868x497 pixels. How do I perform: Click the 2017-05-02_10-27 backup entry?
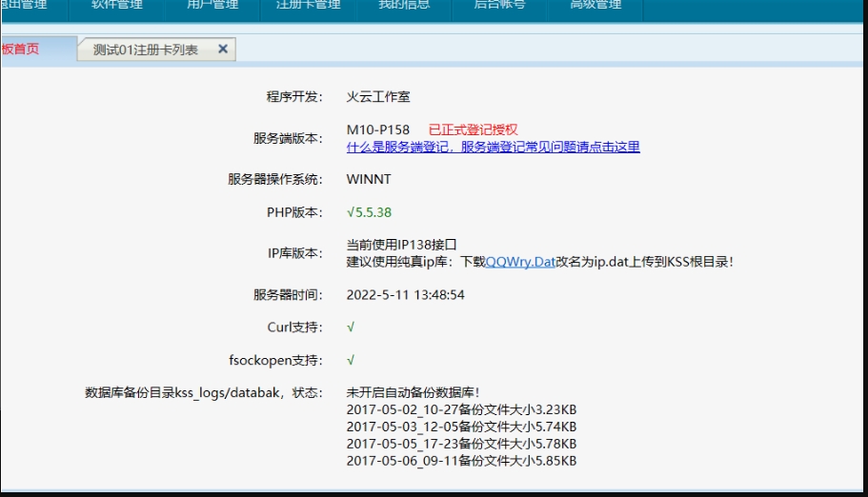tap(461, 410)
